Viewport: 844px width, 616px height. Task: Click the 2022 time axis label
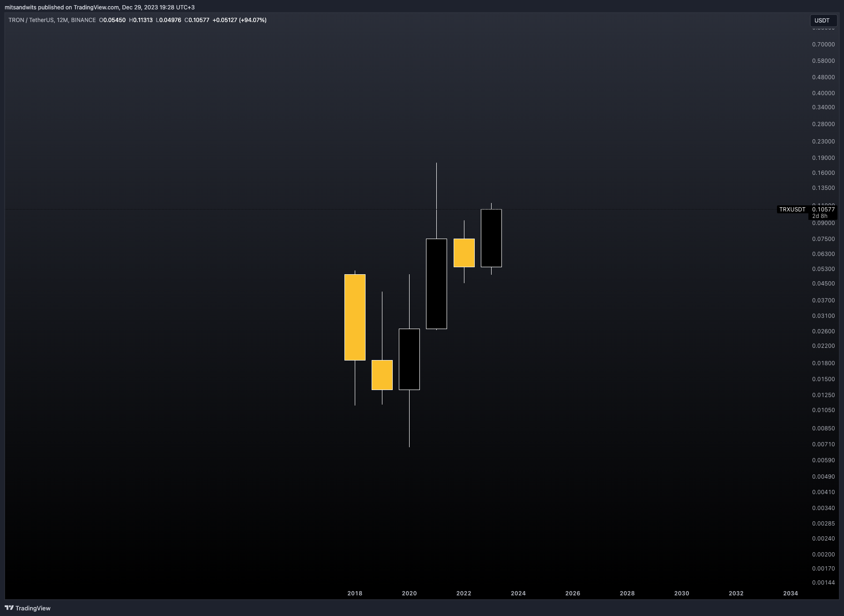coord(464,593)
